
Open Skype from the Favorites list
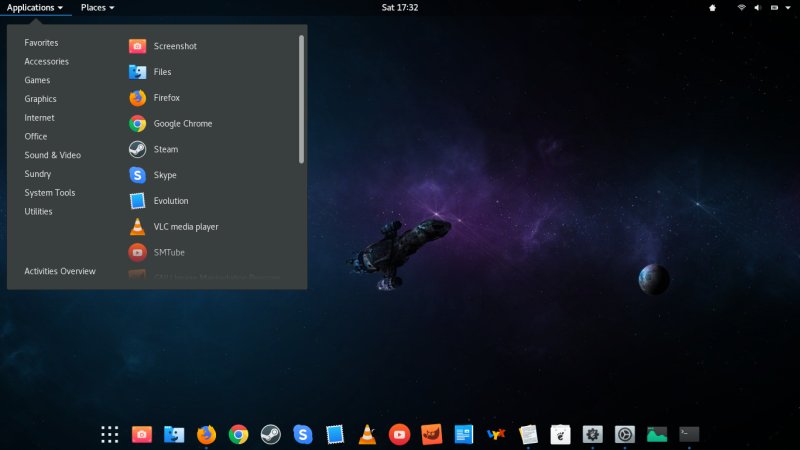pyautogui.click(x=164, y=175)
